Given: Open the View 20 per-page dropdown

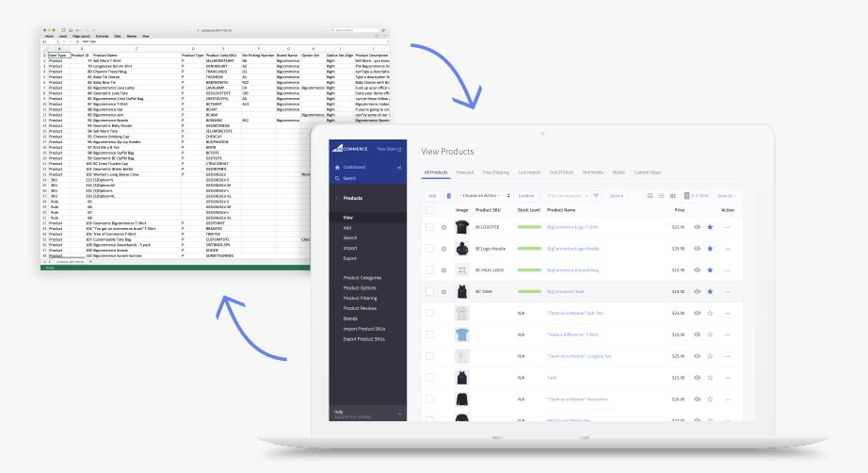Looking at the screenshot, I should click(x=727, y=196).
